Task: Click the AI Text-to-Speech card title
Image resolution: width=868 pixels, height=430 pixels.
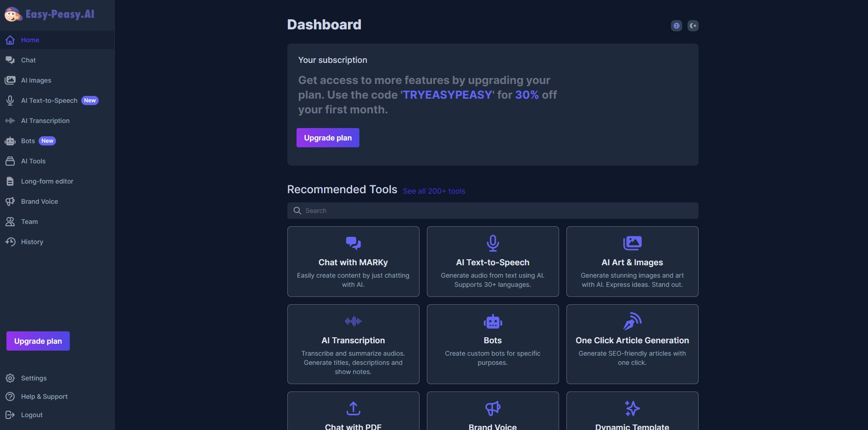Action: [493, 262]
